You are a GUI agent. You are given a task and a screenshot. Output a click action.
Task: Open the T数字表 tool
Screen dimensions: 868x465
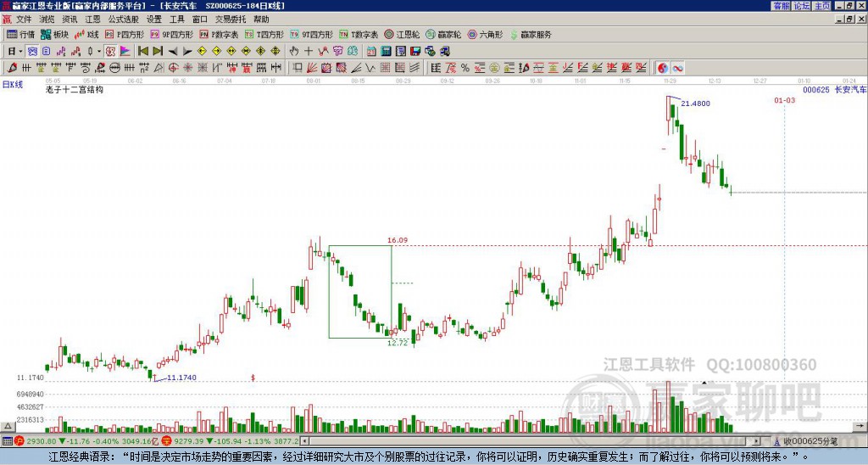pyautogui.click(x=359, y=34)
